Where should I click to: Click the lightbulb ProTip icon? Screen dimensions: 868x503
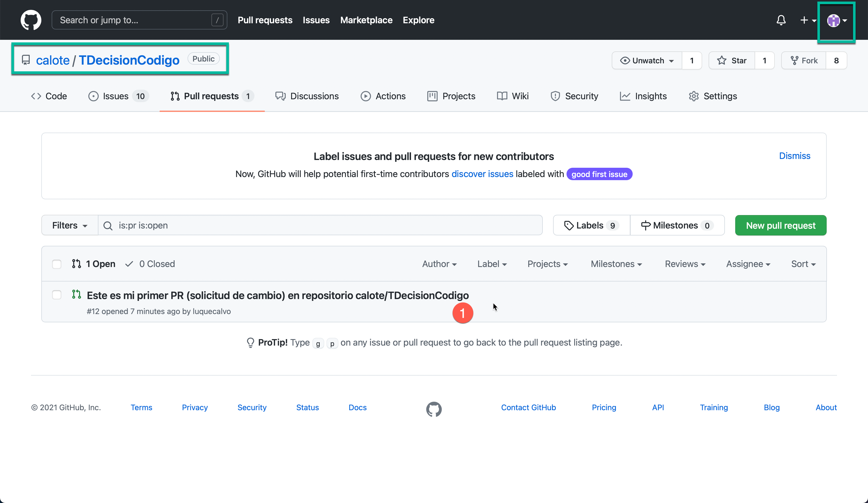point(250,342)
